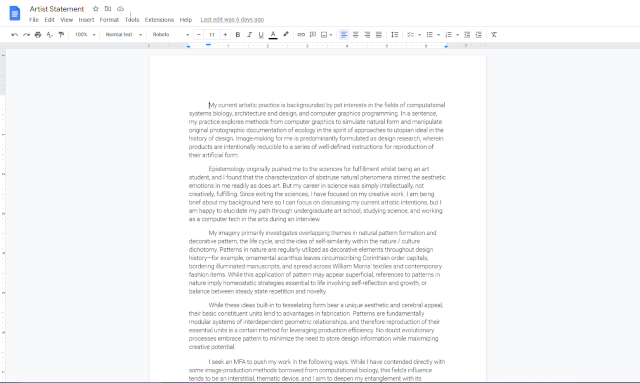Click the Artist Statement document title
The image size is (640, 383).
[57, 9]
